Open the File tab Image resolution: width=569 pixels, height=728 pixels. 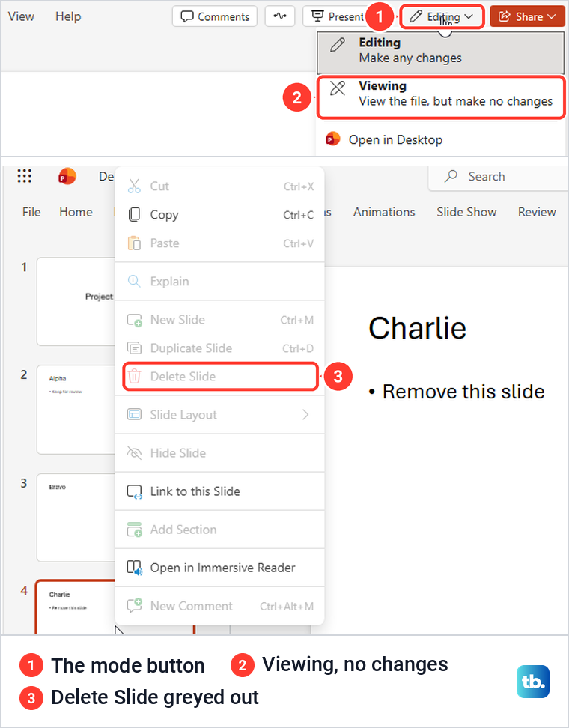pos(31,212)
